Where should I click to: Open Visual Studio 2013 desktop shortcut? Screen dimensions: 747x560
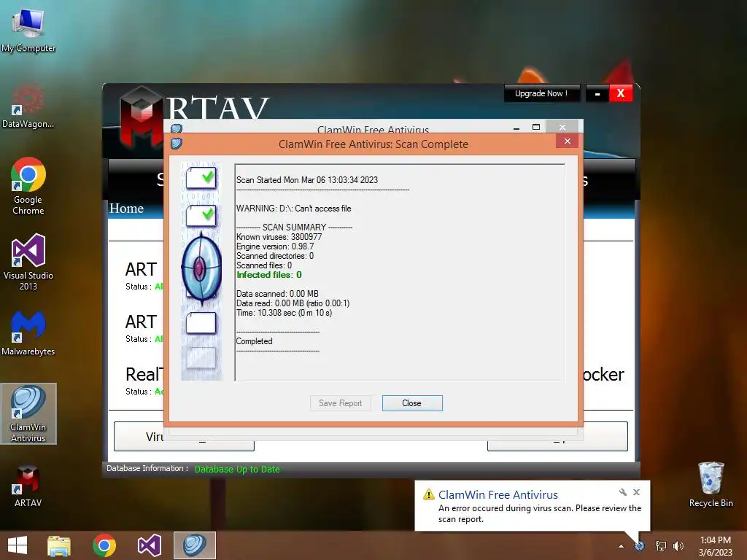point(28,262)
